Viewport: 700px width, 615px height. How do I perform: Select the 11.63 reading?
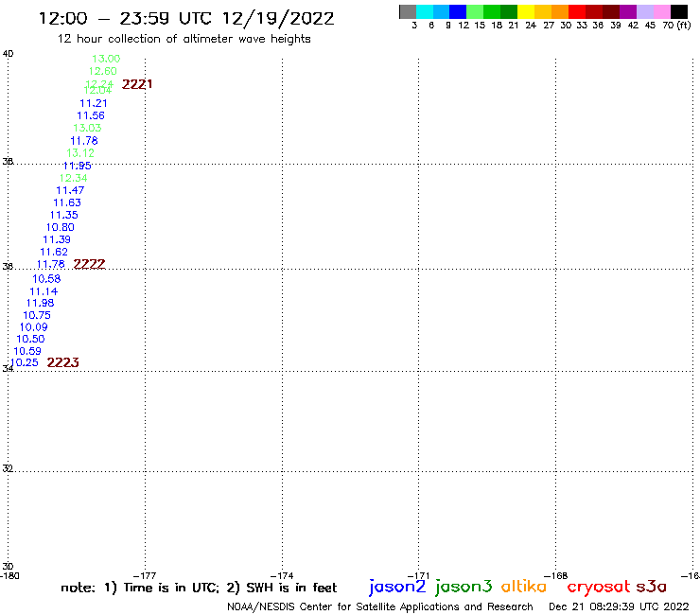[67, 202]
